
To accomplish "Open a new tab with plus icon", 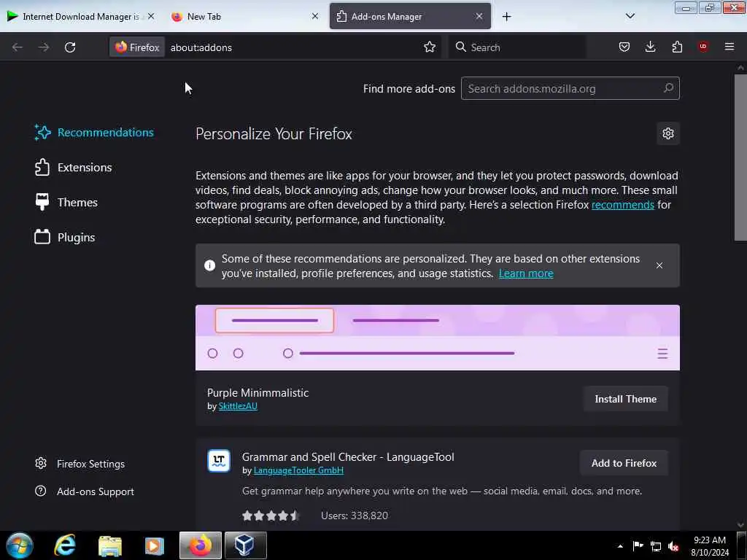I will coord(506,17).
